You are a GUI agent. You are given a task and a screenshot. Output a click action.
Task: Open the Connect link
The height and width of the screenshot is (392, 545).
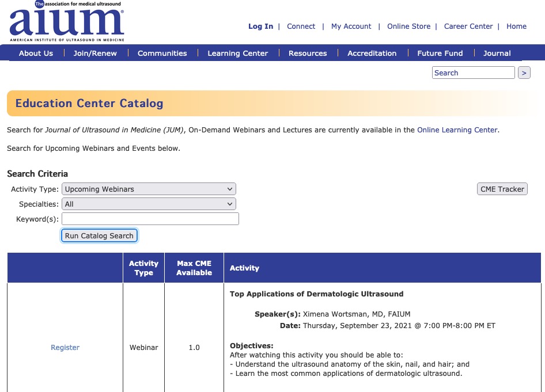coord(301,26)
